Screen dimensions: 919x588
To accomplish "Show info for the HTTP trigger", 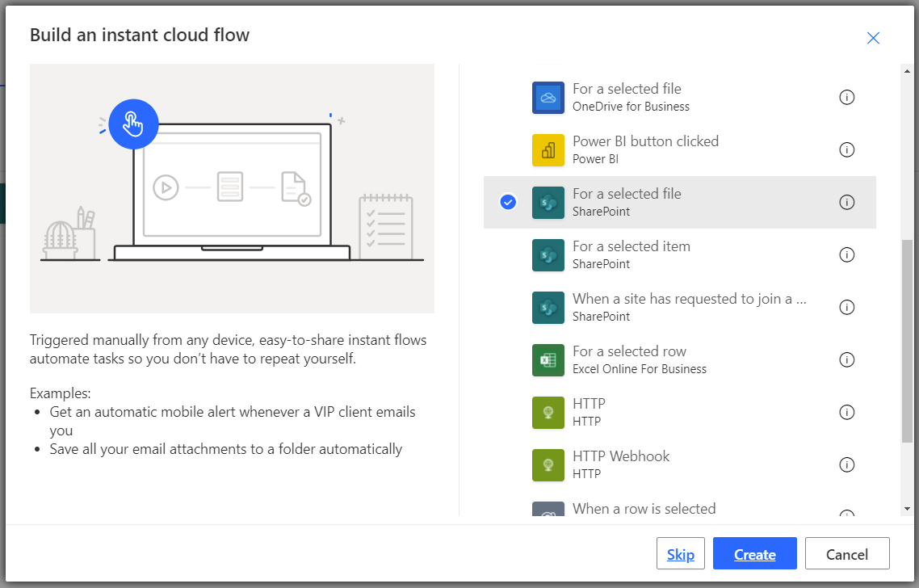I will [846, 412].
